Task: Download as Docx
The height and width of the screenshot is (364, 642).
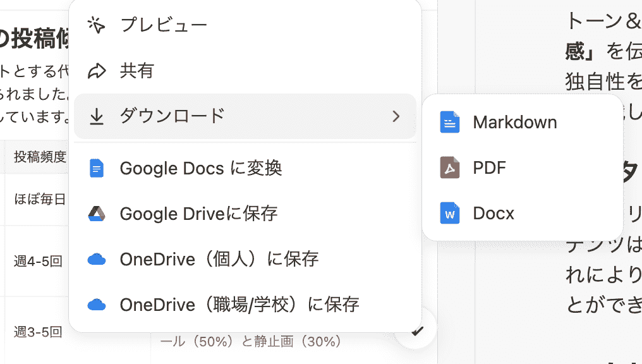Action: [x=523, y=213]
